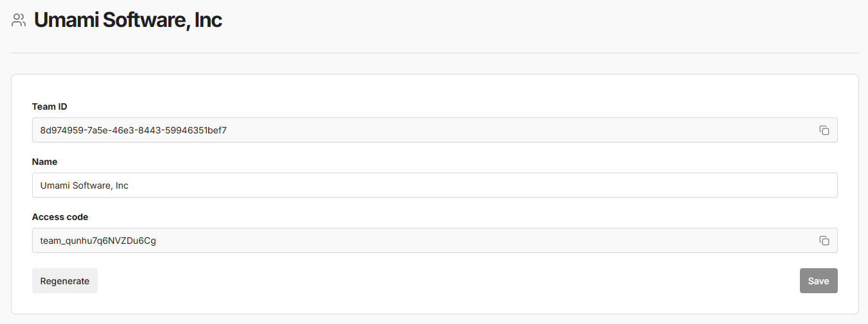Click the "Name" field label
The height and width of the screenshot is (324, 868).
[44, 162]
